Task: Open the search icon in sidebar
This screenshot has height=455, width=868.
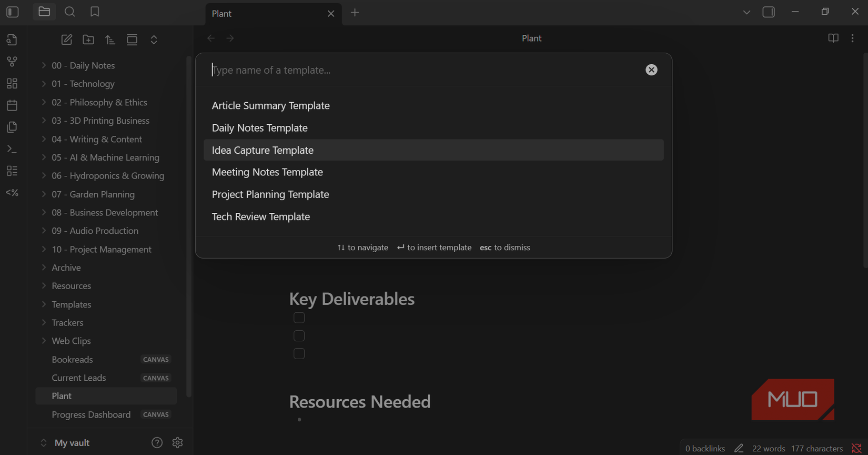Action: point(69,12)
